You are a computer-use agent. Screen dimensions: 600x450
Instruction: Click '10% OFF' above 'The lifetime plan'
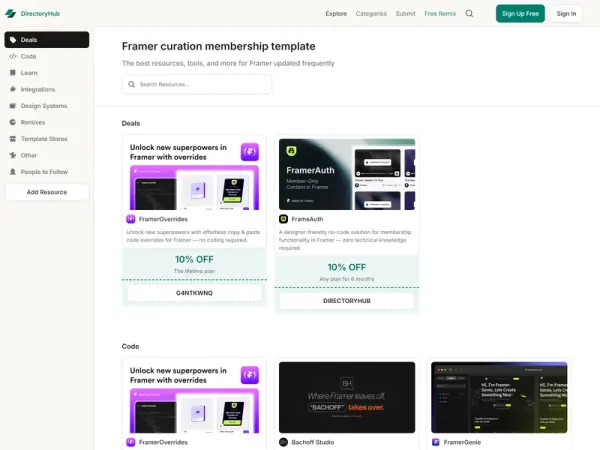point(194,259)
